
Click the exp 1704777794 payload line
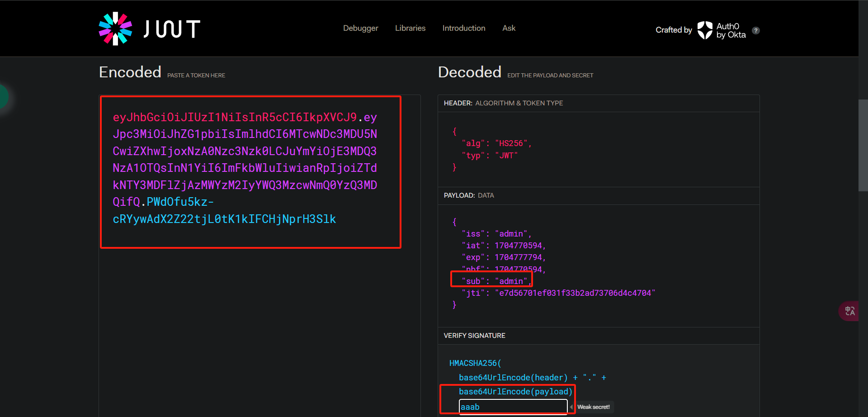(504, 257)
